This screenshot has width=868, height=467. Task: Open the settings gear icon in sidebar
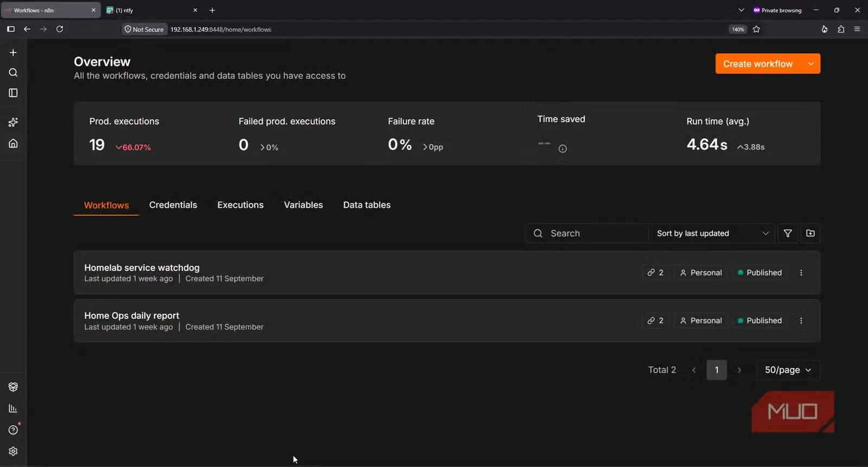click(13, 451)
